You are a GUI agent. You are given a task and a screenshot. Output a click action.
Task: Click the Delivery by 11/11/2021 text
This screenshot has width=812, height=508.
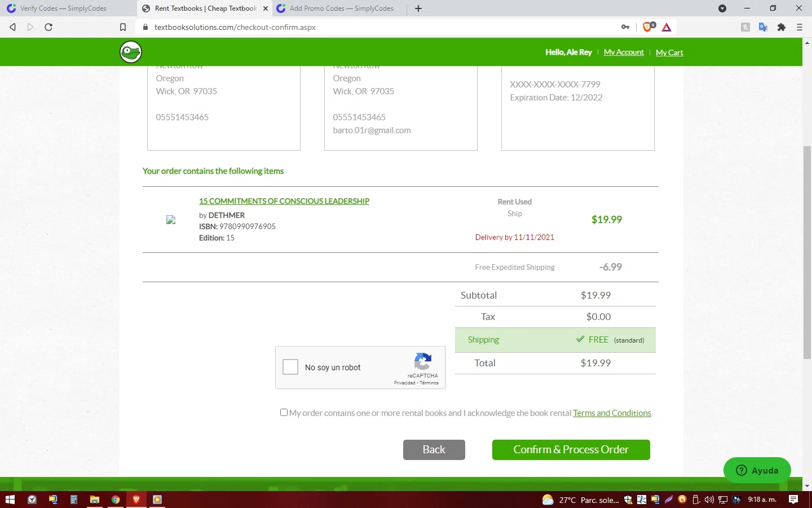(515, 237)
